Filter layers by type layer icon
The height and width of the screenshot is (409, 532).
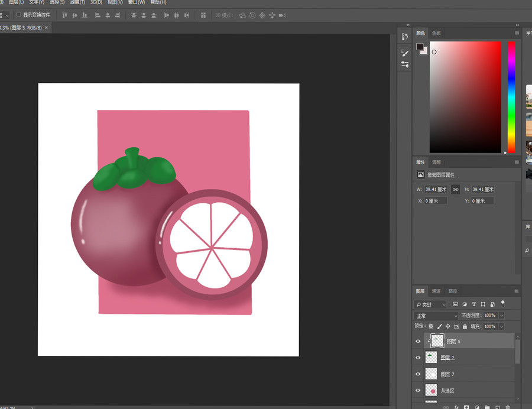tap(474, 304)
